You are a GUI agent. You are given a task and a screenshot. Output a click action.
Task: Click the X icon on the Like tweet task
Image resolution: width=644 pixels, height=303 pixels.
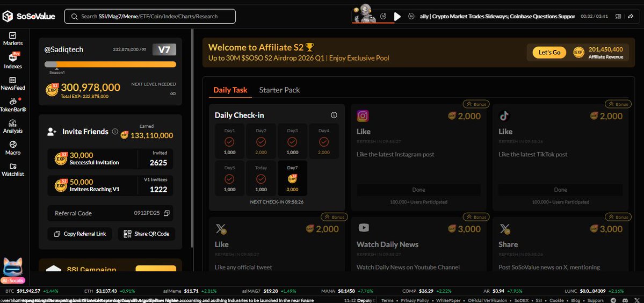point(221,229)
